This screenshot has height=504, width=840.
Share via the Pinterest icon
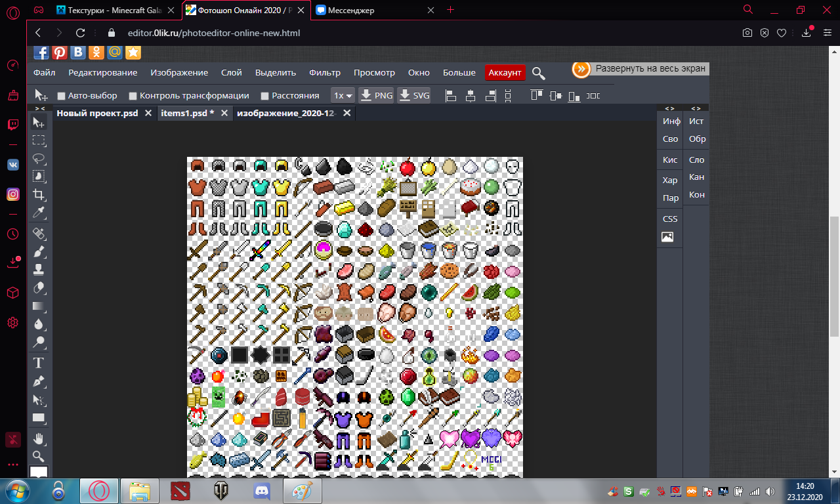tap(60, 52)
